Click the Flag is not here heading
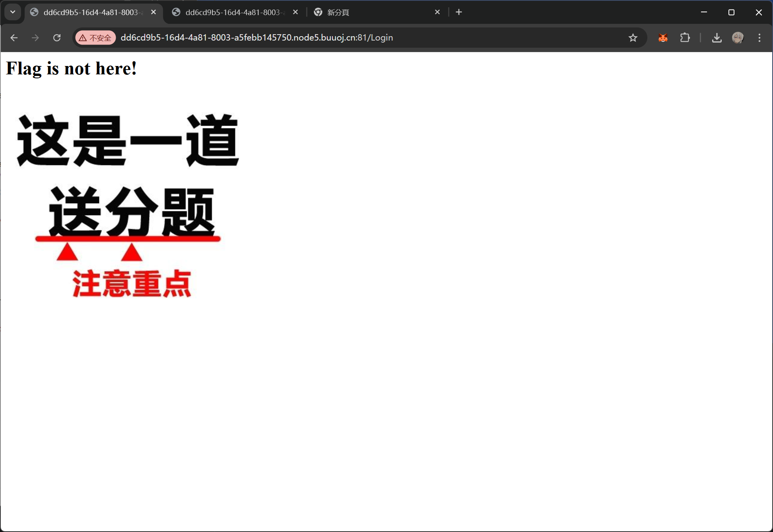Viewport: 773px width, 532px height. (x=71, y=68)
